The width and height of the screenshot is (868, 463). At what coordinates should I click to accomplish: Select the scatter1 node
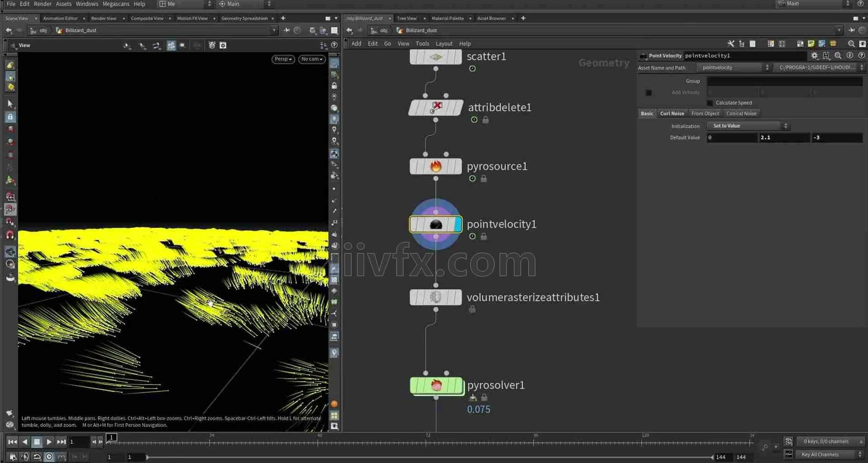[x=436, y=57]
